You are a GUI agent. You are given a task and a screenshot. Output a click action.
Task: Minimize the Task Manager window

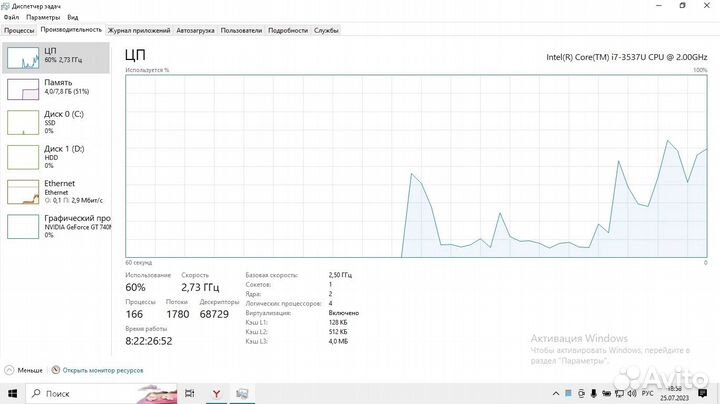(659, 6)
